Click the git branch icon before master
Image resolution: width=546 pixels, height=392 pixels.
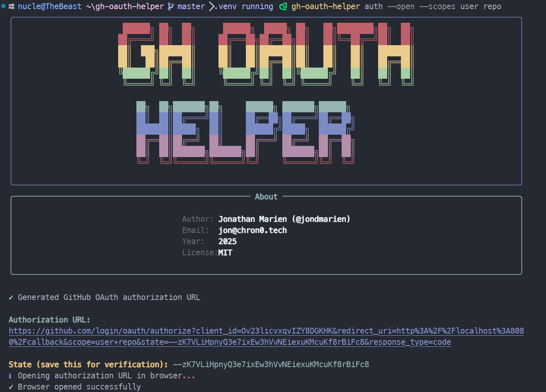pyautogui.click(x=170, y=7)
